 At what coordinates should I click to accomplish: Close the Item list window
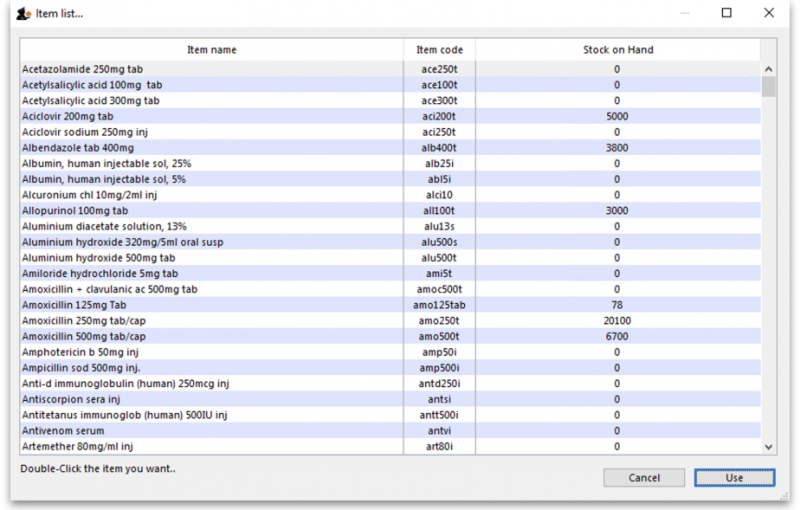click(x=768, y=13)
